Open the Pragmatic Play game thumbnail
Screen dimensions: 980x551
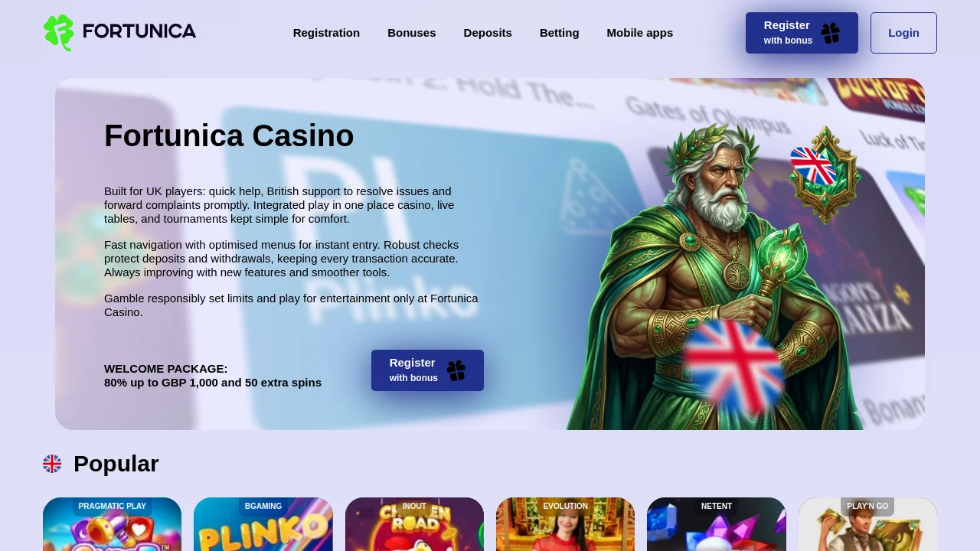113,524
